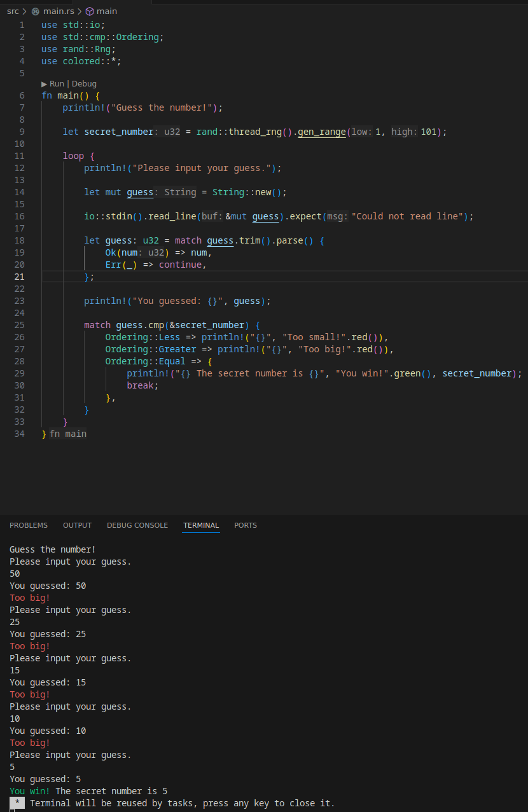Show the DEBUG CONSOLE tab
Image resolution: width=528 pixels, height=812 pixels.
tap(137, 525)
